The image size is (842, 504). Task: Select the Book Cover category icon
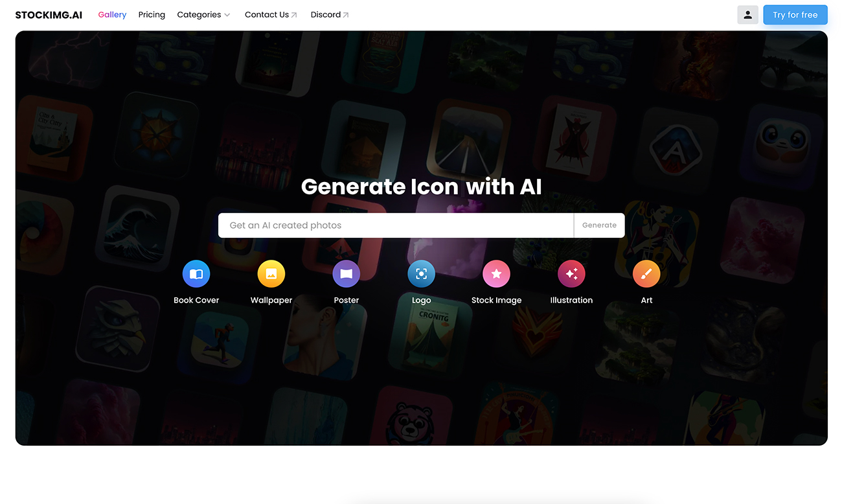pyautogui.click(x=196, y=274)
